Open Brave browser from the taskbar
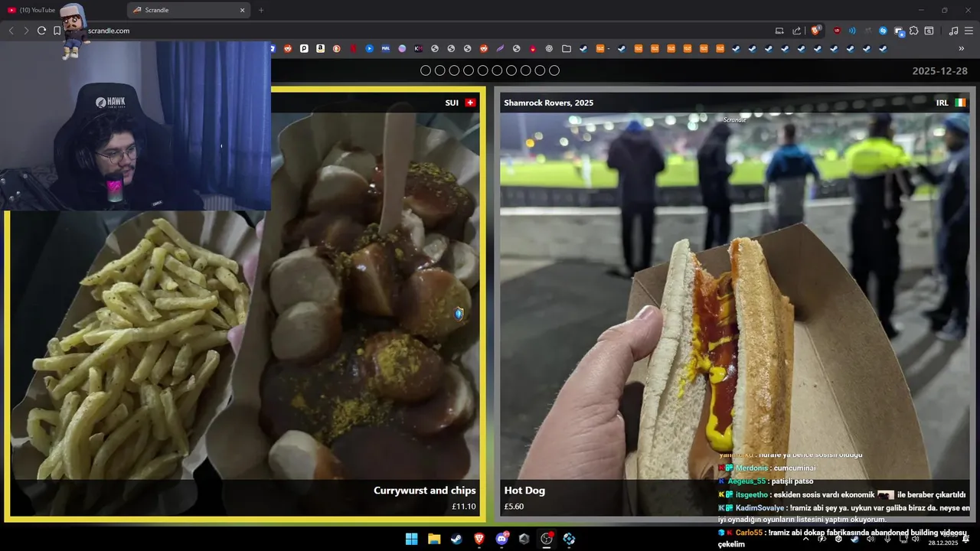 pos(479,539)
